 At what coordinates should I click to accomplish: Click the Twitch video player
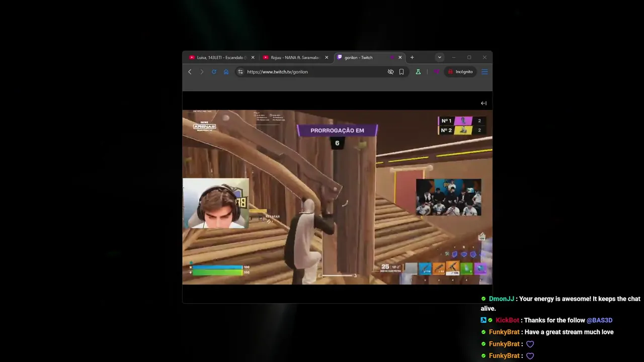(x=337, y=197)
